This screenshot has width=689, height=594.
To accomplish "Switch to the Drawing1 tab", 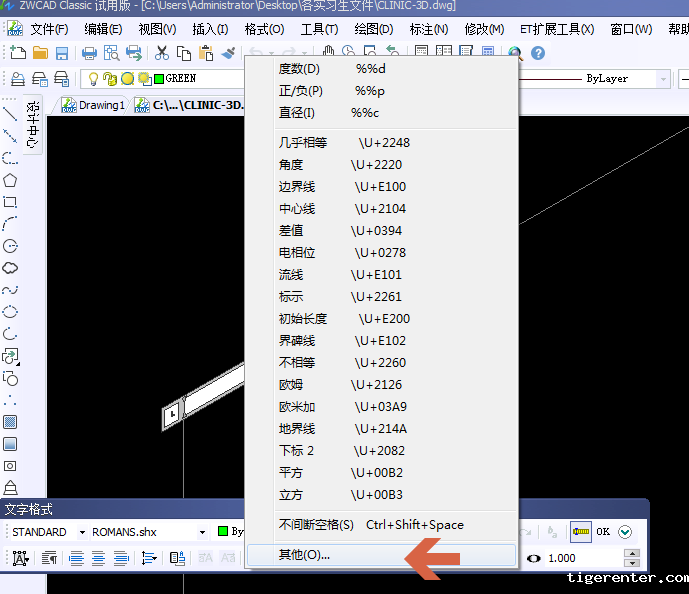I will coord(93,105).
